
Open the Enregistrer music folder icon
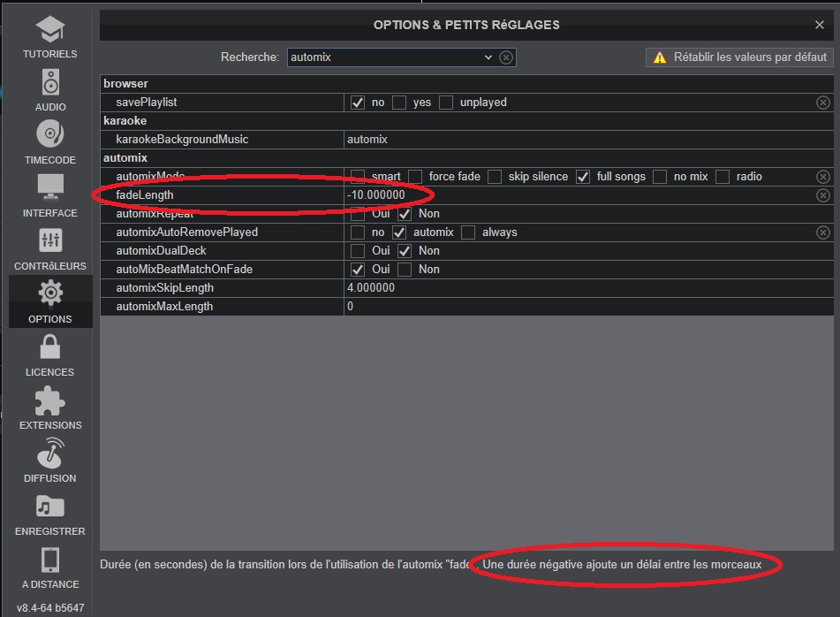coord(50,507)
